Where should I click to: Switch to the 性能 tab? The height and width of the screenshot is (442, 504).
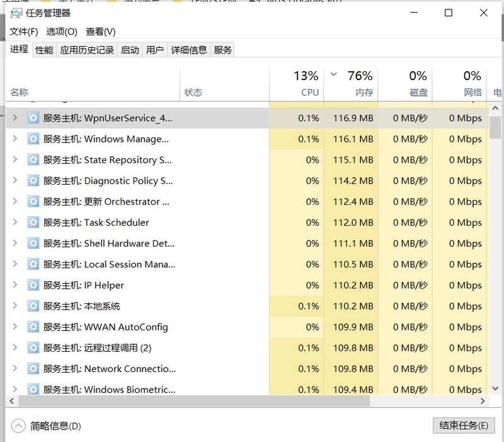pyautogui.click(x=44, y=50)
